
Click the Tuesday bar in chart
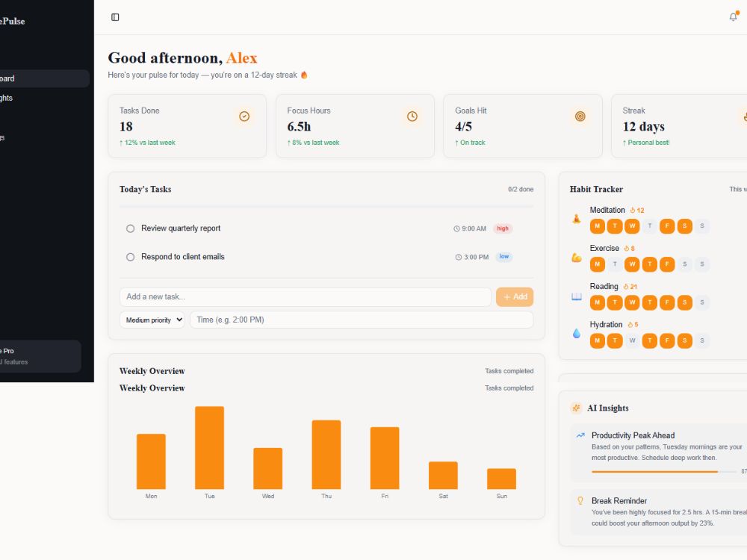[x=210, y=447]
